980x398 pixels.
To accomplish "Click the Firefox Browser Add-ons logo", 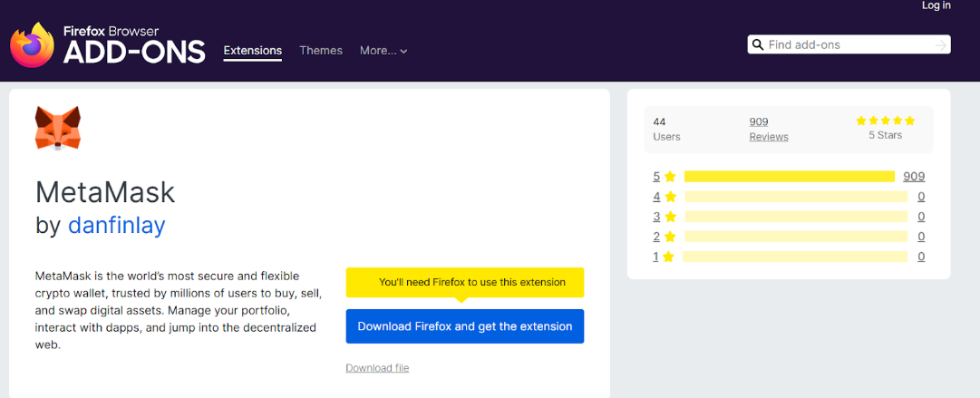I will click(x=108, y=45).
